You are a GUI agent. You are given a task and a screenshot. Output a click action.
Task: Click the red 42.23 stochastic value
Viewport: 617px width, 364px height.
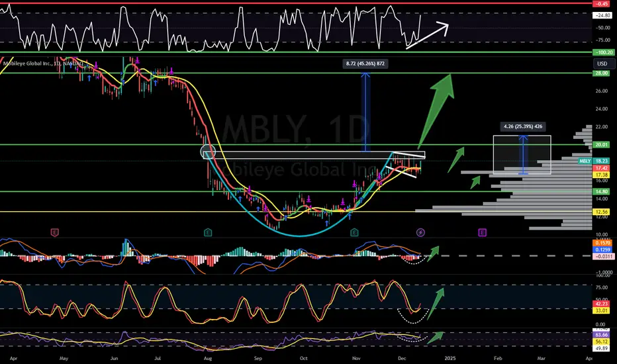[x=601, y=304]
